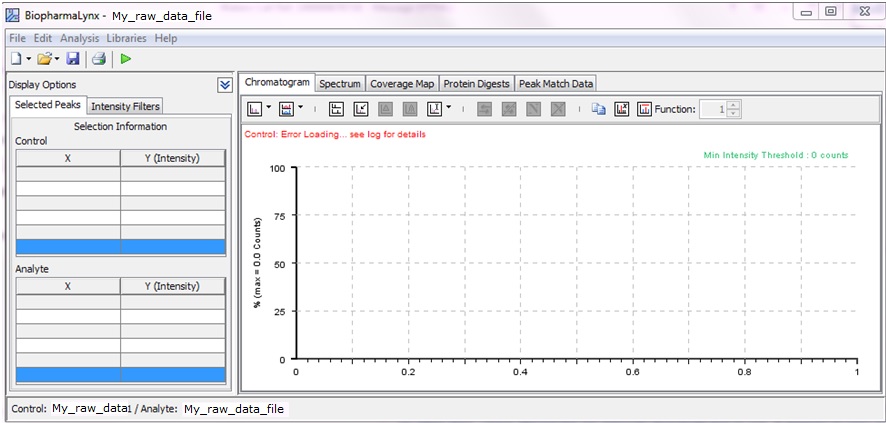Click the Print icon in toolbar
Image resolution: width=886 pixels, height=423 pixels.
click(x=99, y=59)
